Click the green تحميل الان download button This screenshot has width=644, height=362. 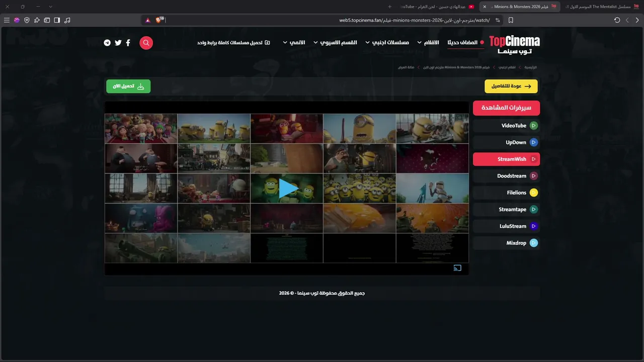pos(128,86)
